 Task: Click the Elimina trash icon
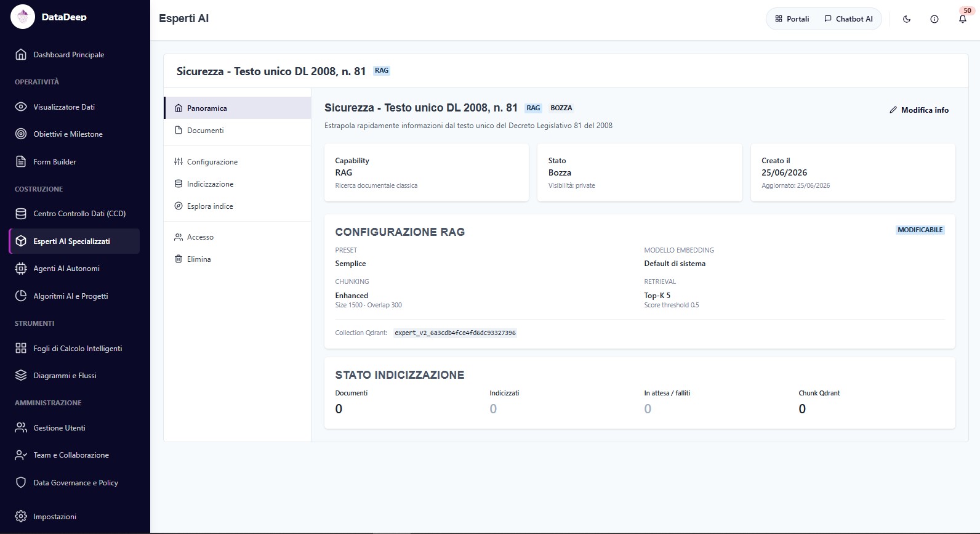(179, 259)
